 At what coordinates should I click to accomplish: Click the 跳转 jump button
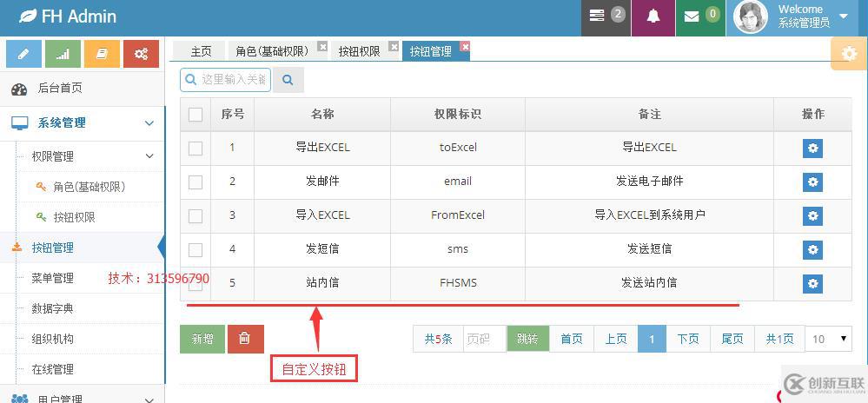tap(527, 339)
